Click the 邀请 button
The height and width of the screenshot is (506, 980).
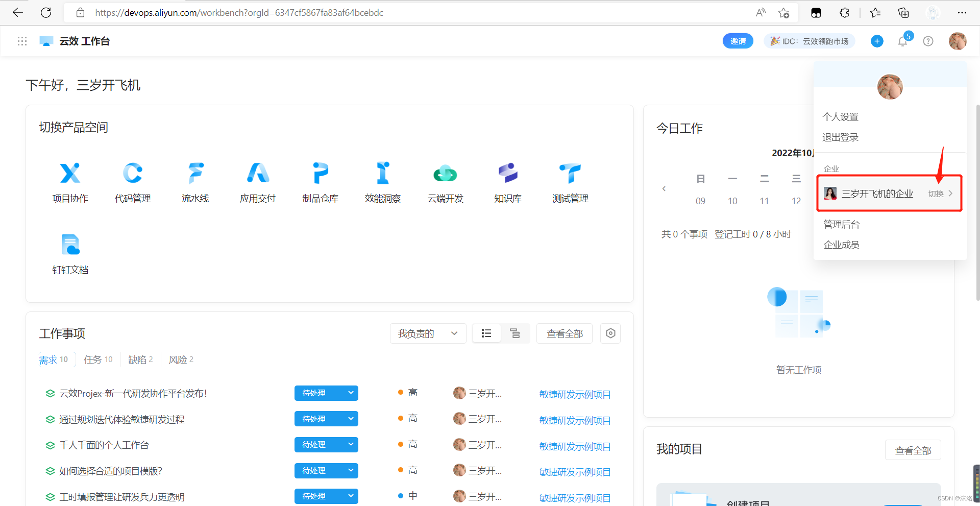tap(738, 41)
